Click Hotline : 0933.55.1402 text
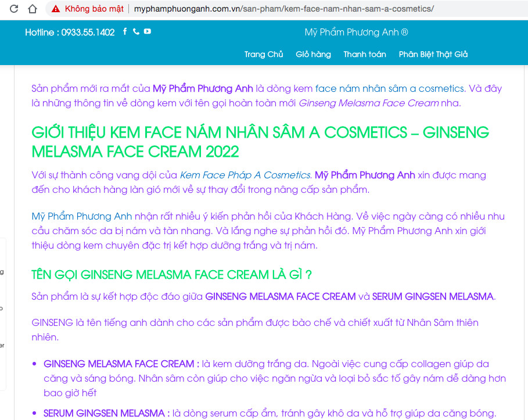 coord(70,33)
